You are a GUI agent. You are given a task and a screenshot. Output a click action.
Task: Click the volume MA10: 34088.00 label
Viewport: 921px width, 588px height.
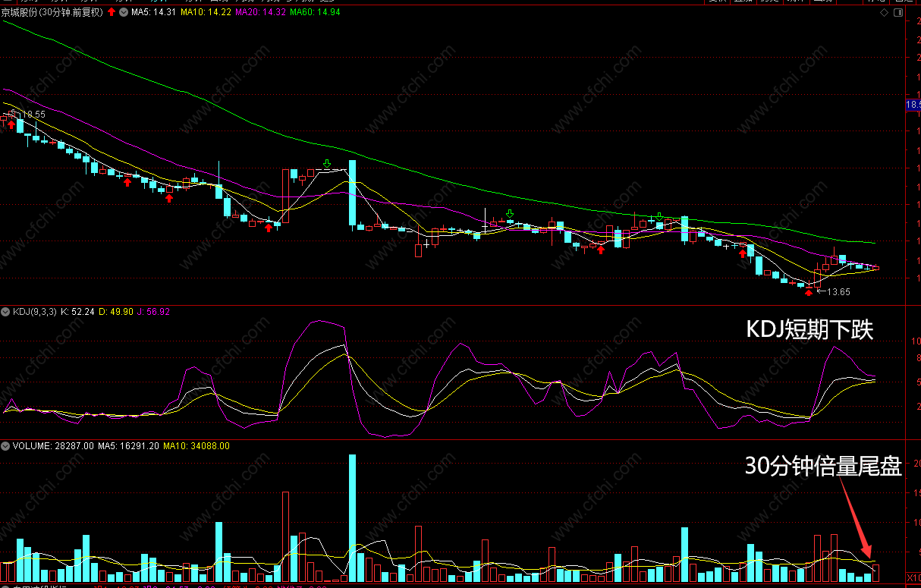(x=196, y=446)
